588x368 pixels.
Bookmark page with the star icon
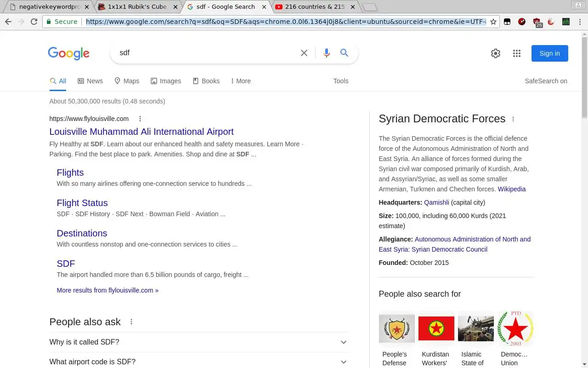[x=493, y=22]
